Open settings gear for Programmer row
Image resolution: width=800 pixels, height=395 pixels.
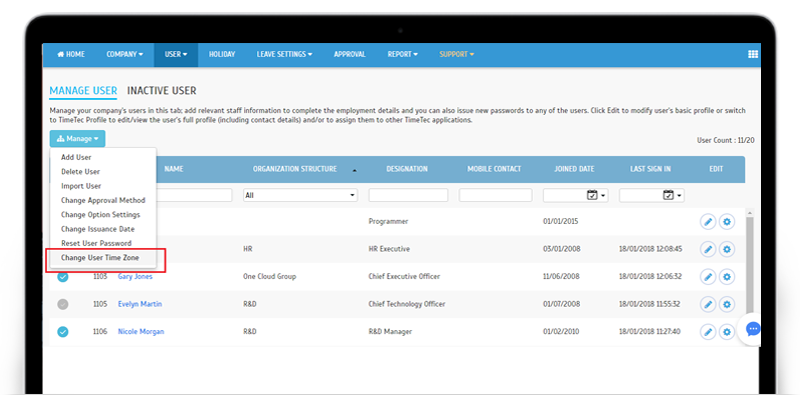727,222
